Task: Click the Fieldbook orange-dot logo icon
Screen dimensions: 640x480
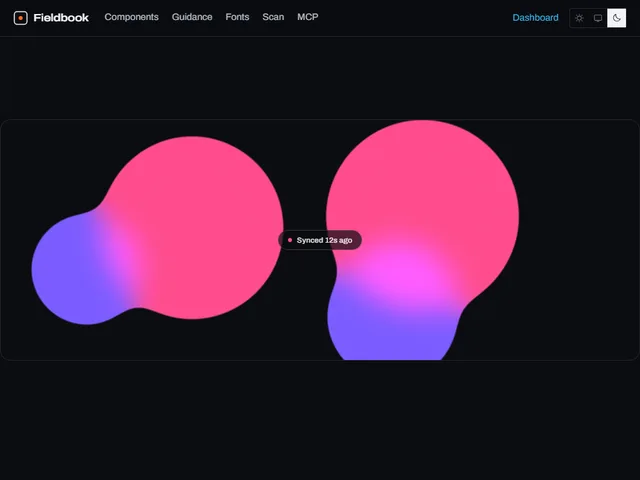Action: [x=20, y=18]
